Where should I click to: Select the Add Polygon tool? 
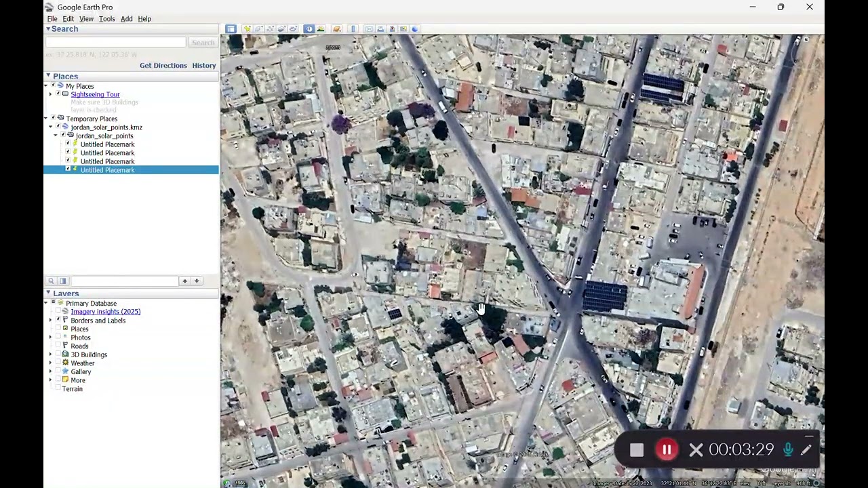258,29
